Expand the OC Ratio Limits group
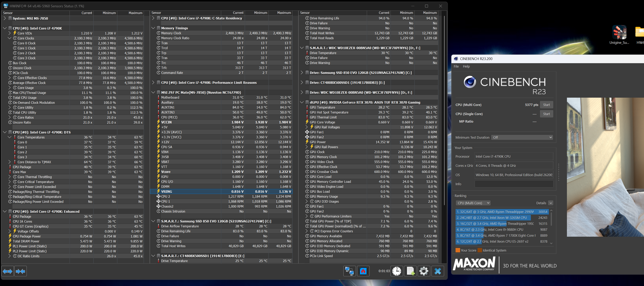 [x=10, y=256]
